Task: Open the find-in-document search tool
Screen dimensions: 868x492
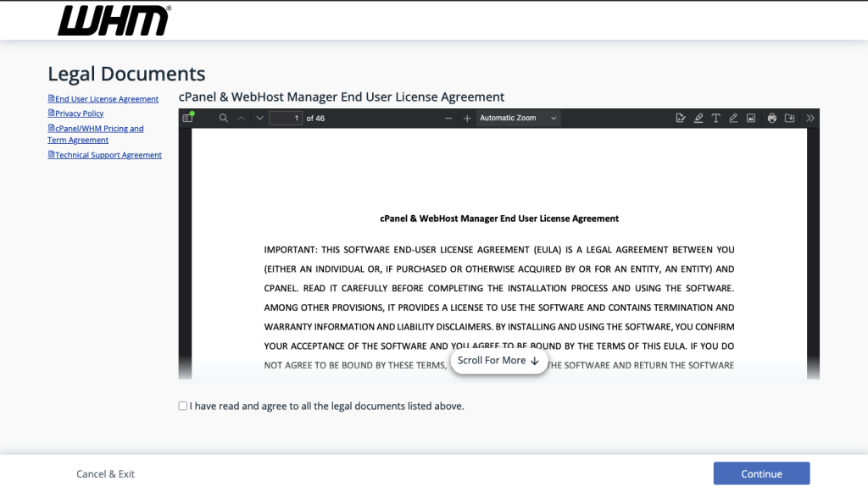Action: (x=224, y=119)
